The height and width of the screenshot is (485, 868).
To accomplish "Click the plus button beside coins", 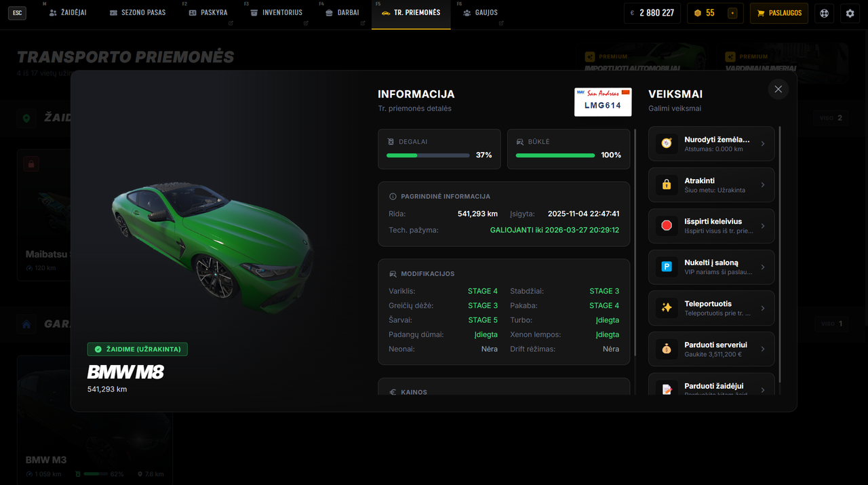I will pos(732,13).
